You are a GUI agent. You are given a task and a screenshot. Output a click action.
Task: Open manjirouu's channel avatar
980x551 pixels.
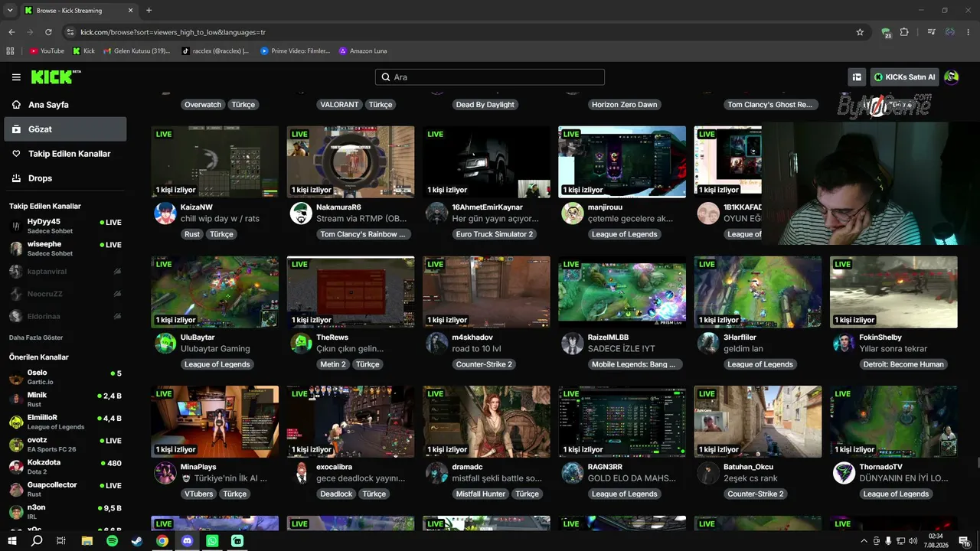coord(573,214)
